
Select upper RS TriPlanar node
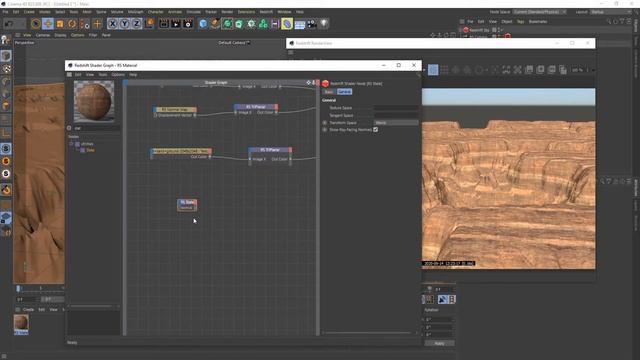point(256,107)
